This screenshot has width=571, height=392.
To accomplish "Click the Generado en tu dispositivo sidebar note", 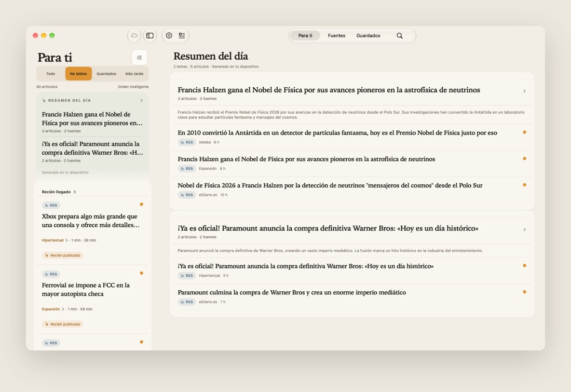I will (x=65, y=173).
